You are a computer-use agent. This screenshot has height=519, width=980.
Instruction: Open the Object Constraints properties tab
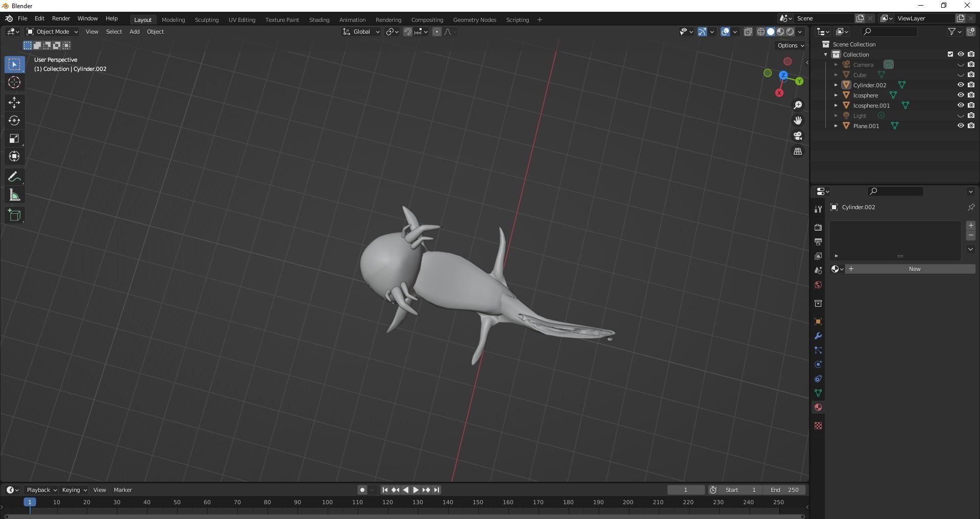pyautogui.click(x=818, y=379)
